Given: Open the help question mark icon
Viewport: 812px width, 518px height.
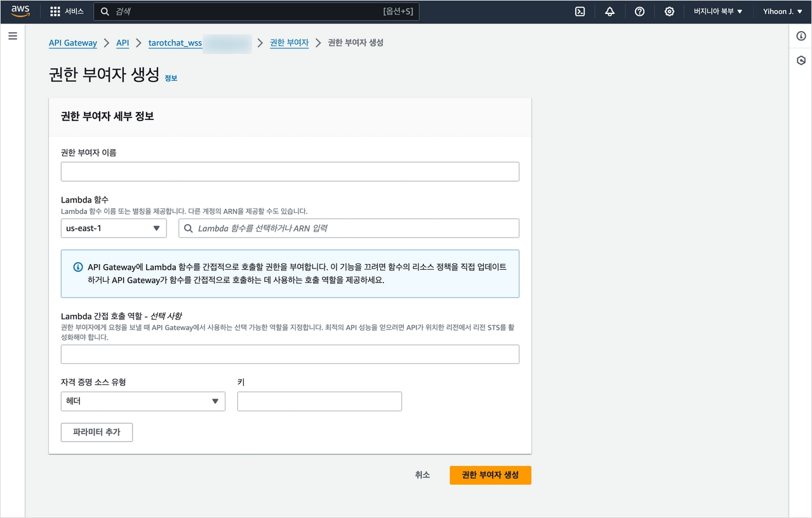Looking at the screenshot, I should click(639, 11).
